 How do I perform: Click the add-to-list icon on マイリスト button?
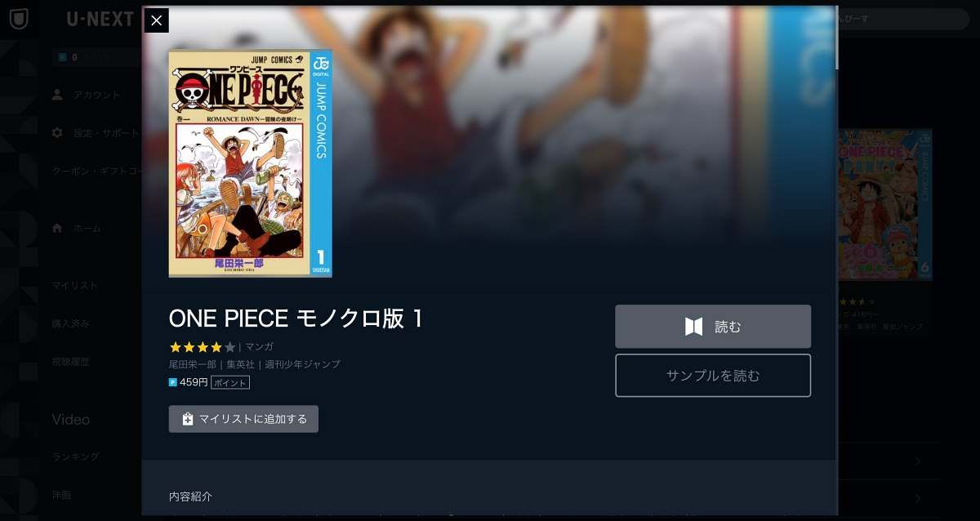(x=187, y=419)
